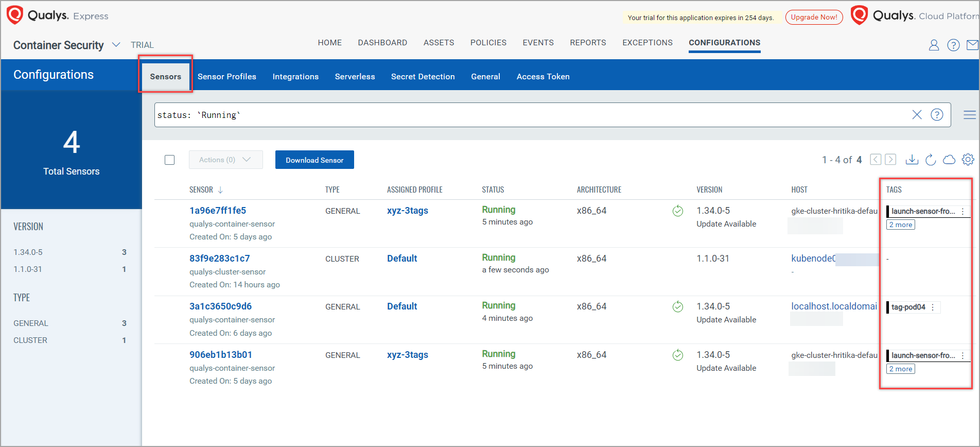Image resolution: width=980 pixels, height=447 pixels.
Task: Go to HOME menu
Action: [x=330, y=43]
